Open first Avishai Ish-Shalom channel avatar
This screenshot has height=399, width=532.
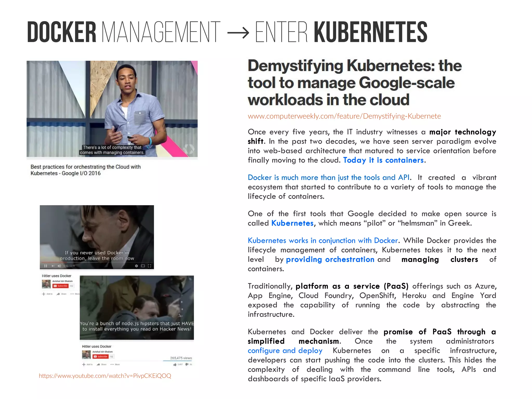(46, 284)
